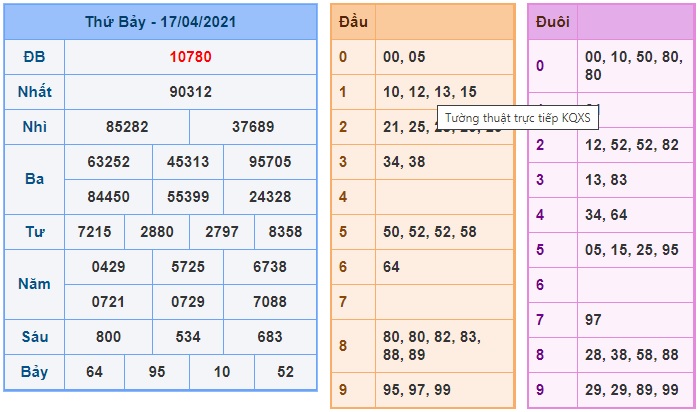
Task: Select Đuôi values "13, 83"
Action: [x=606, y=180]
